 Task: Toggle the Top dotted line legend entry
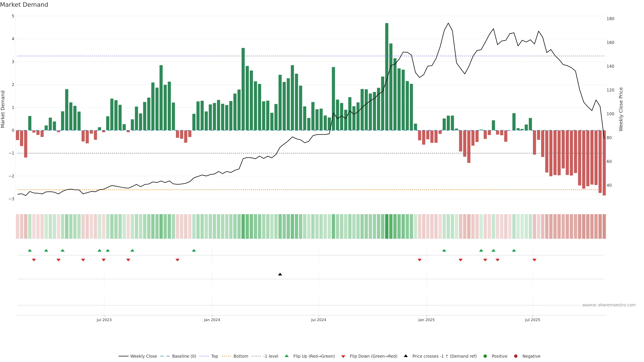click(x=214, y=356)
